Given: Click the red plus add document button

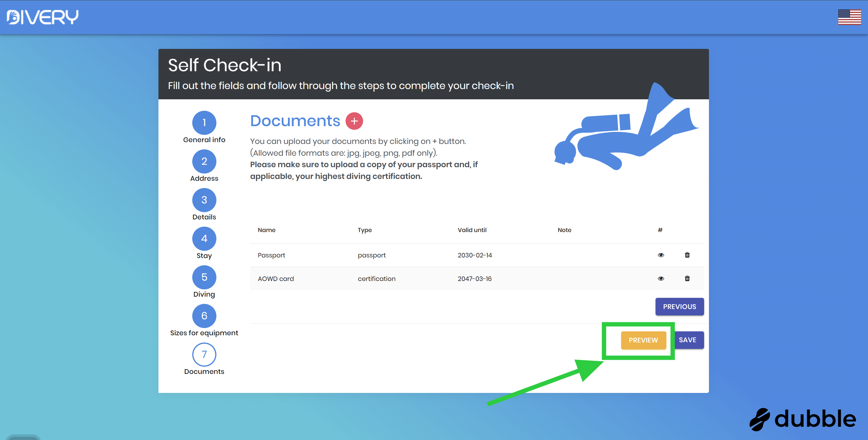Looking at the screenshot, I should [354, 121].
